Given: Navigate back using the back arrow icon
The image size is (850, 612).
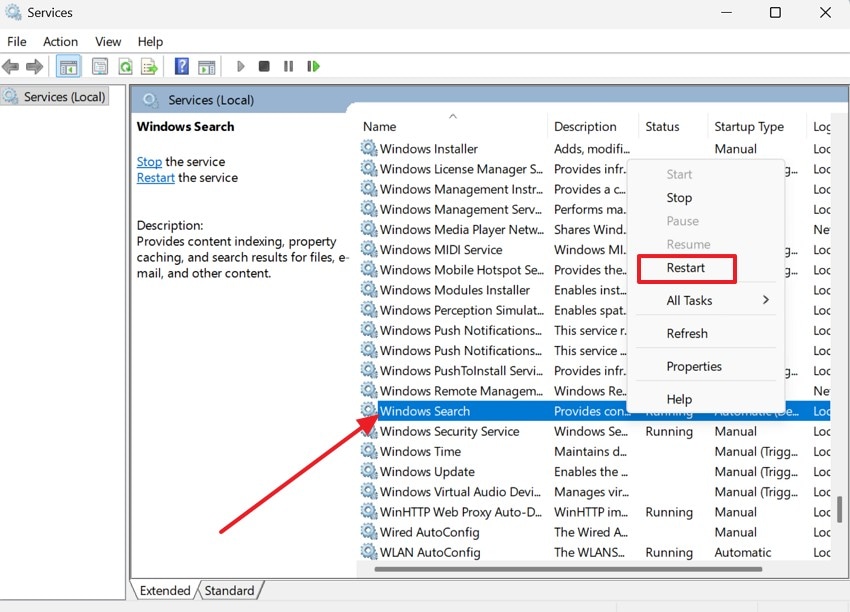Looking at the screenshot, I should [x=10, y=66].
